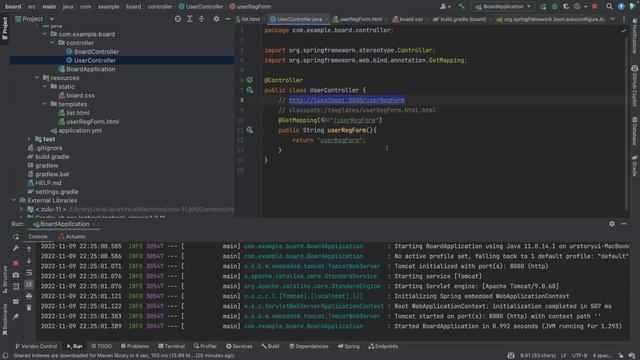Collapse the resources folder

[x=37, y=78]
